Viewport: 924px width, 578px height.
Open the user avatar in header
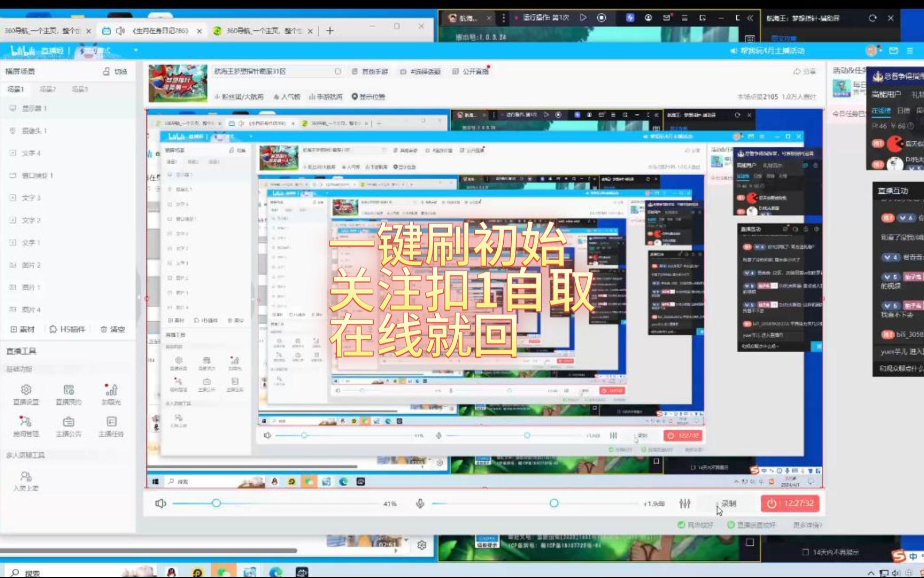tap(872, 50)
